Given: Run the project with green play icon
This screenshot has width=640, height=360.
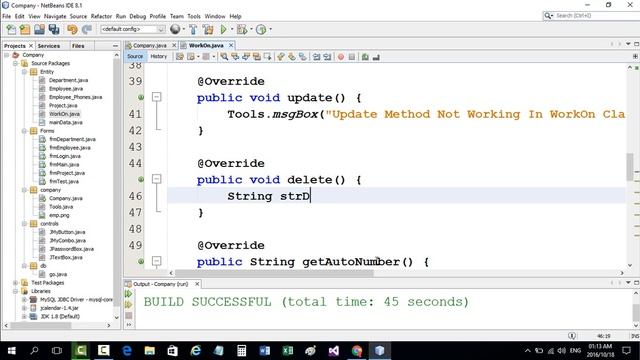Looking at the screenshot, I should click(223, 29).
